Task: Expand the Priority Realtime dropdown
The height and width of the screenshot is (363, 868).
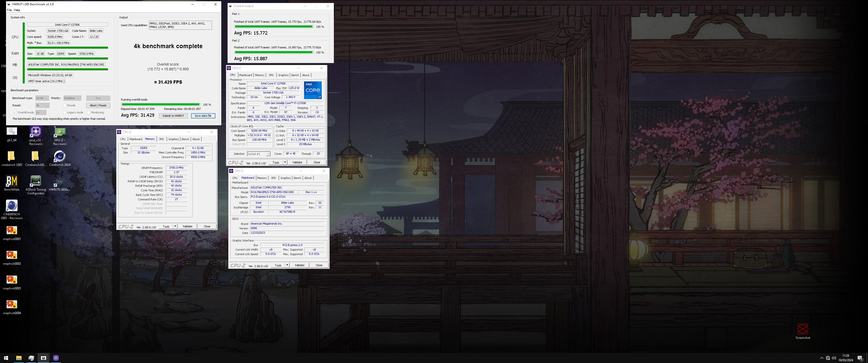Action: (x=72, y=98)
